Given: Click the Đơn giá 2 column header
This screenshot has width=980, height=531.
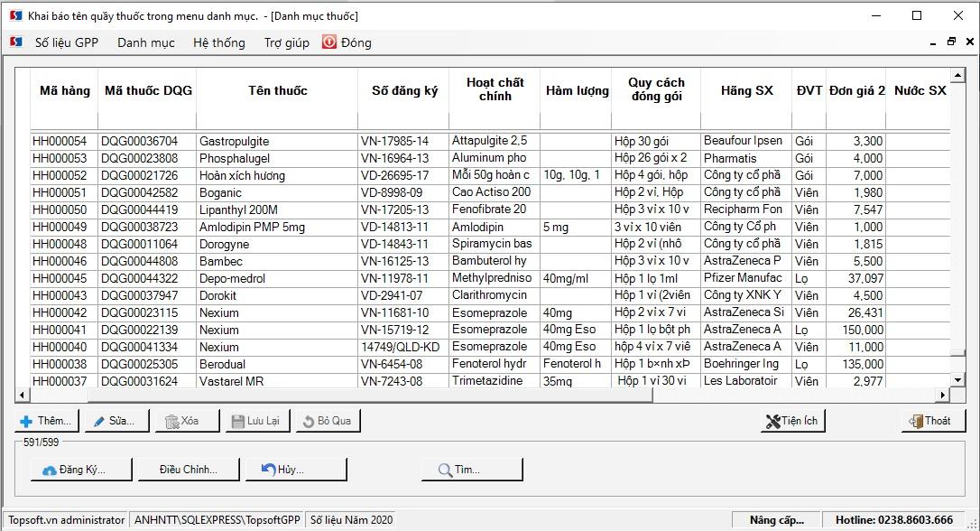Looking at the screenshot, I should pos(856,90).
